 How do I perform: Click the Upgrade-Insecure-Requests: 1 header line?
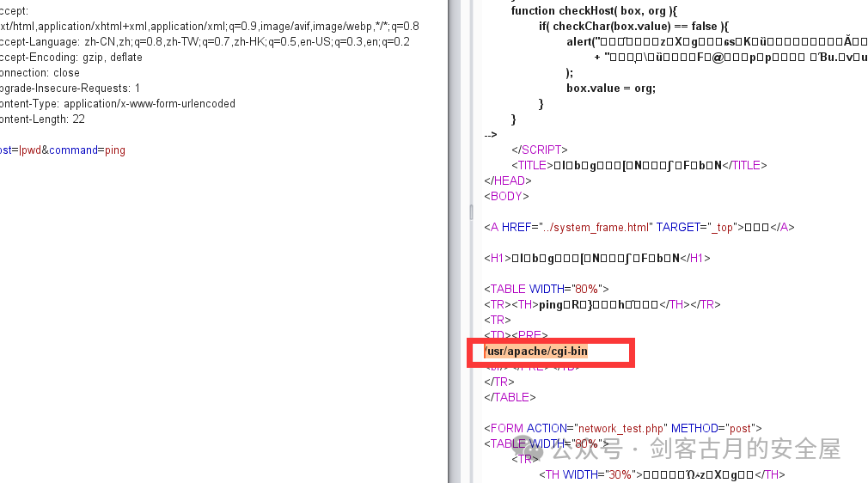point(70,88)
